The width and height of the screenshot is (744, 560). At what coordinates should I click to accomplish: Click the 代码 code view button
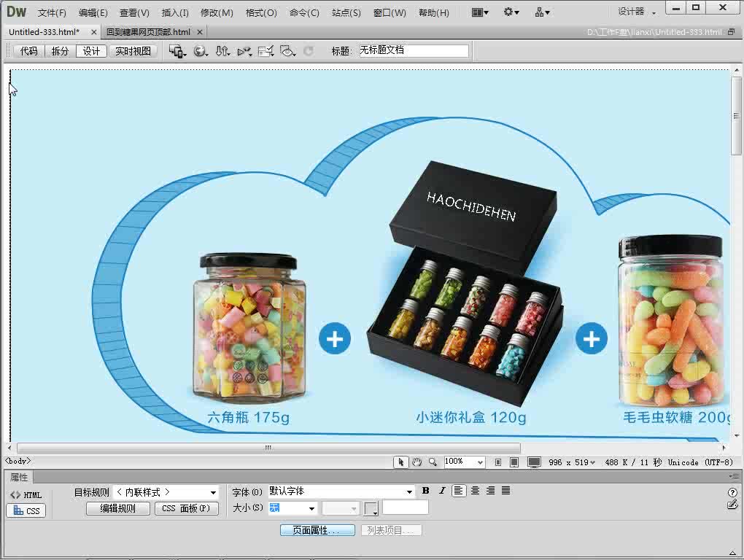(28, 51)
